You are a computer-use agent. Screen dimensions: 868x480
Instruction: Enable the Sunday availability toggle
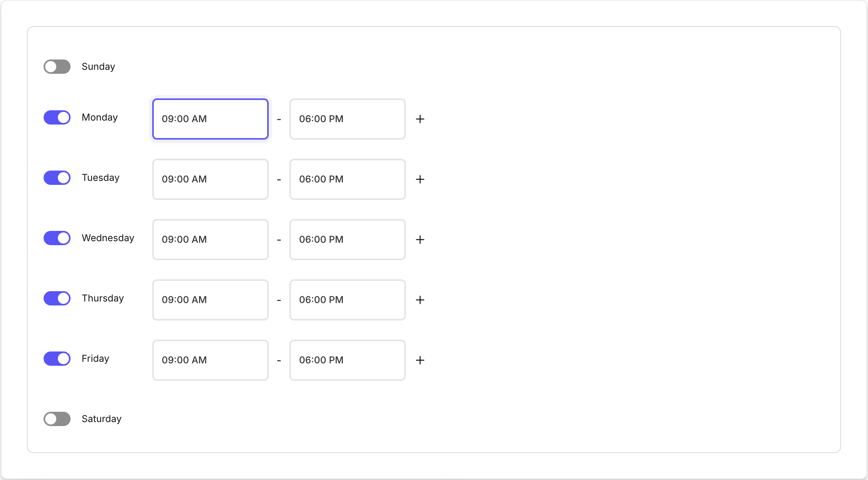57,67
